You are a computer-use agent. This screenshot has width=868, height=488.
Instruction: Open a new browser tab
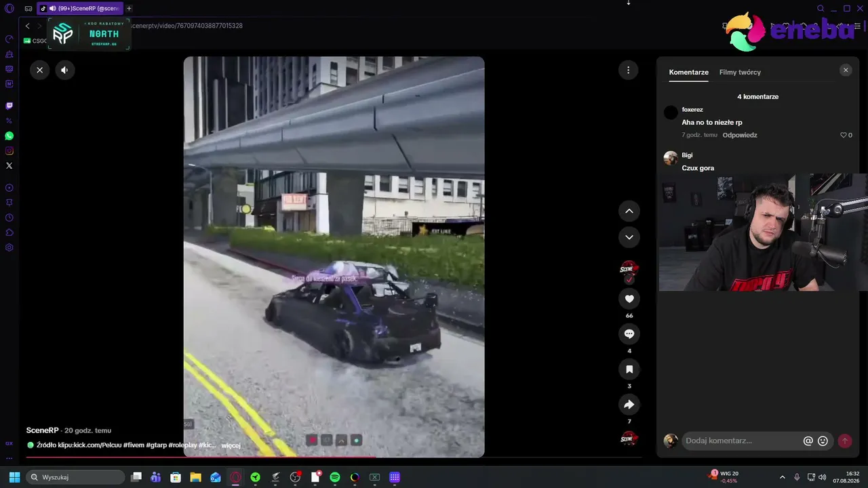coord(129,8)
